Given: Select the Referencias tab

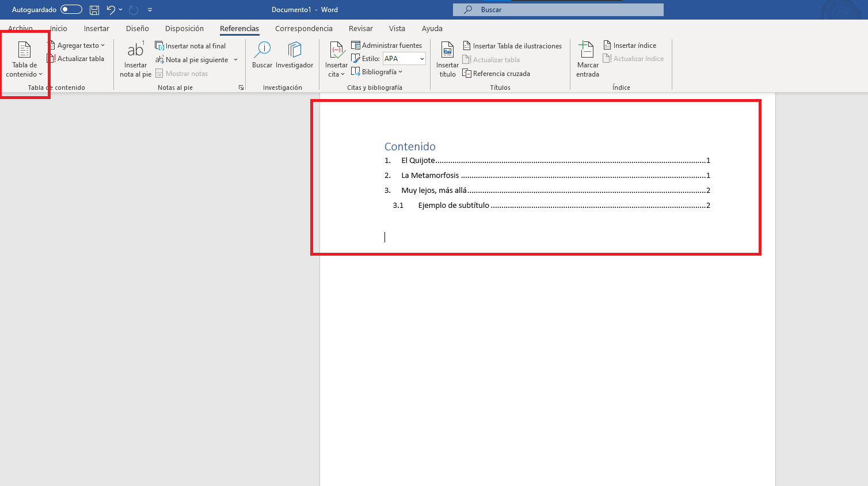Looking at the screenshot, I should point(239,28).
